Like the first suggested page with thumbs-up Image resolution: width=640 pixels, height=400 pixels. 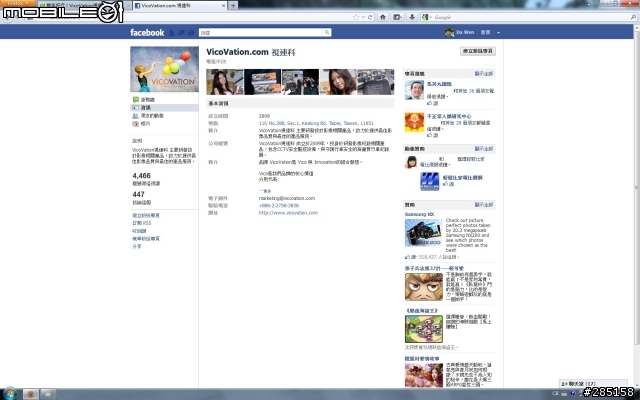point(432,103)
